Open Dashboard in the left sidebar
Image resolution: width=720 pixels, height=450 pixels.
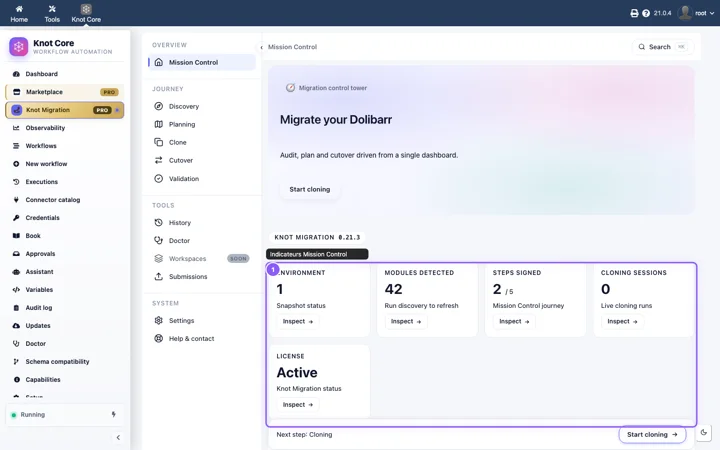[65, 74]
